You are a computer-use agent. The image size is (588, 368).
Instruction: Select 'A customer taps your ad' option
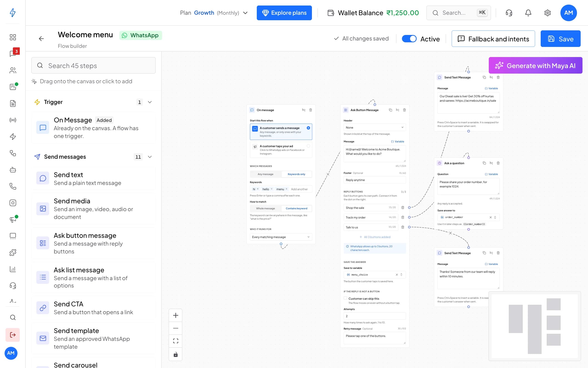[281, 150]
